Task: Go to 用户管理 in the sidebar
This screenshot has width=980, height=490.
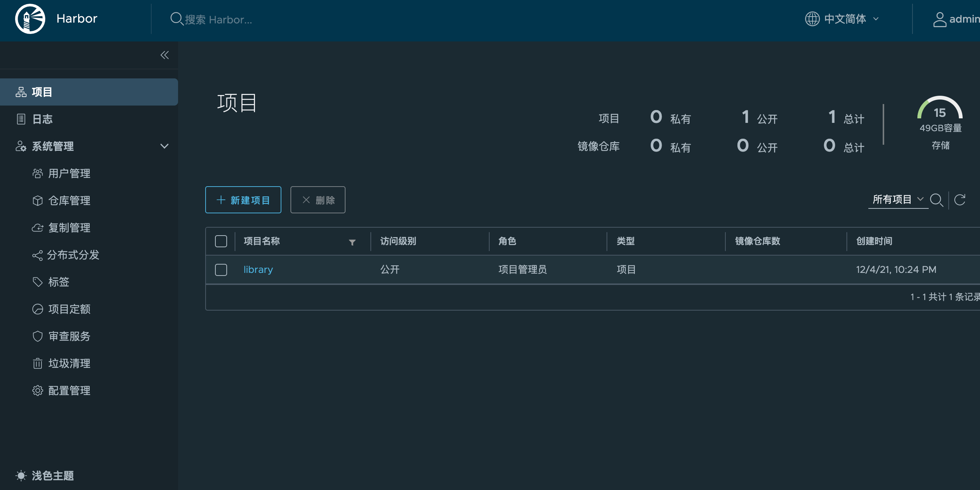Action: pos(69,173)
